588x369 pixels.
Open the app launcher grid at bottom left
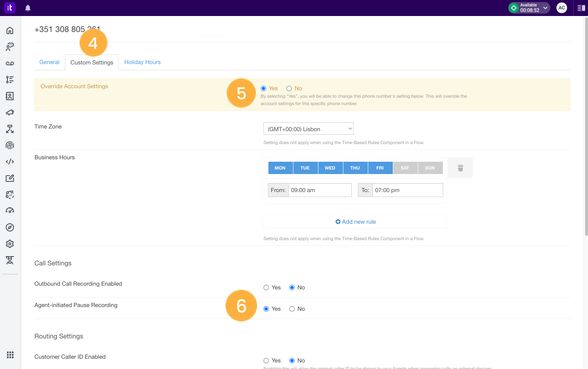[x=10, y=355]
